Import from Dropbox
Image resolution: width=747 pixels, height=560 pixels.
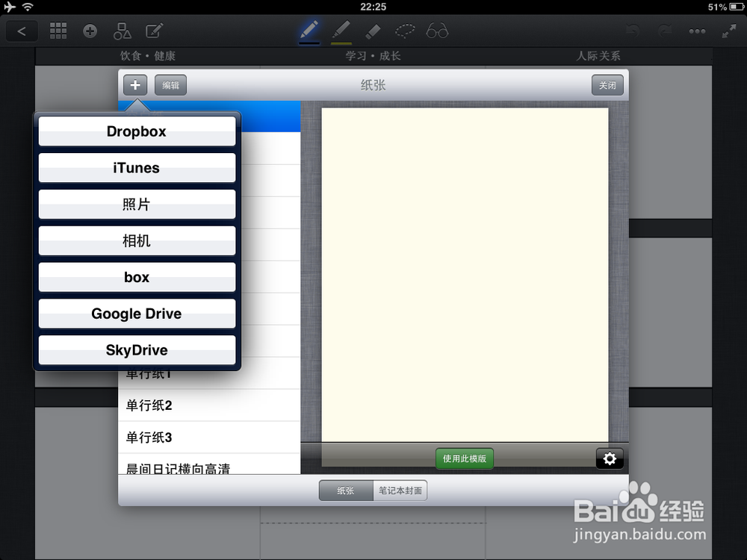137,131
